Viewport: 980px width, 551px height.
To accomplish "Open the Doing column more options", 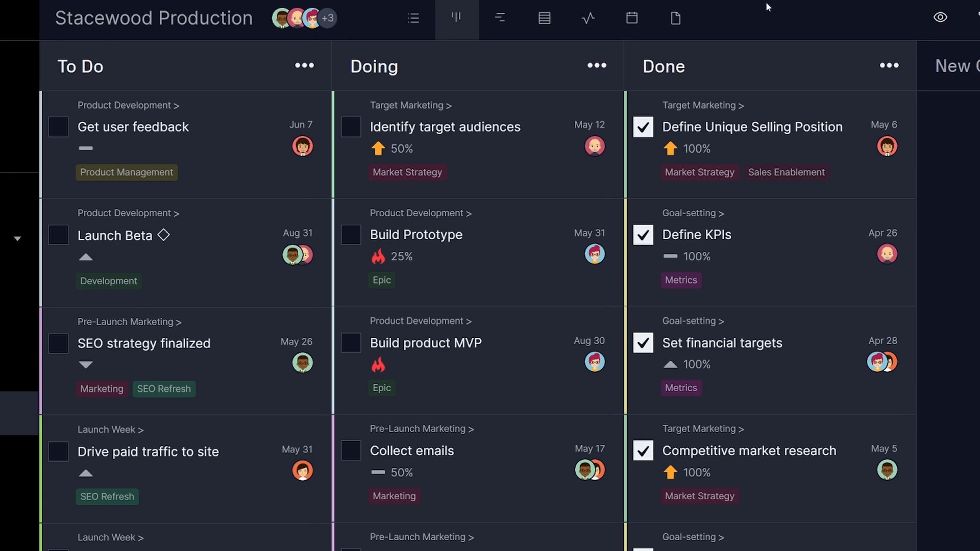I will [x=597, y=65].
